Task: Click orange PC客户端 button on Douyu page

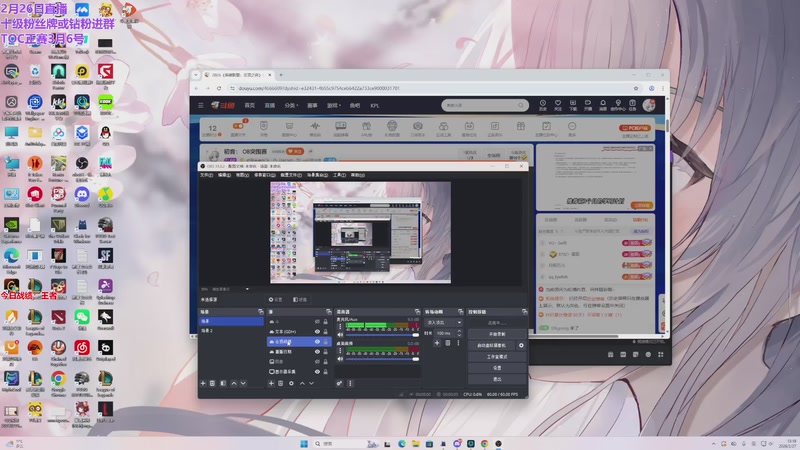Action: 635,128
